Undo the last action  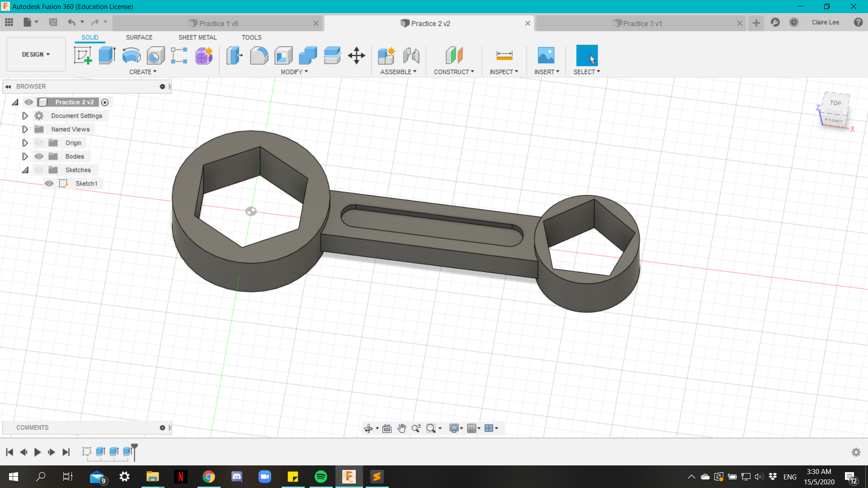[71, 22]
